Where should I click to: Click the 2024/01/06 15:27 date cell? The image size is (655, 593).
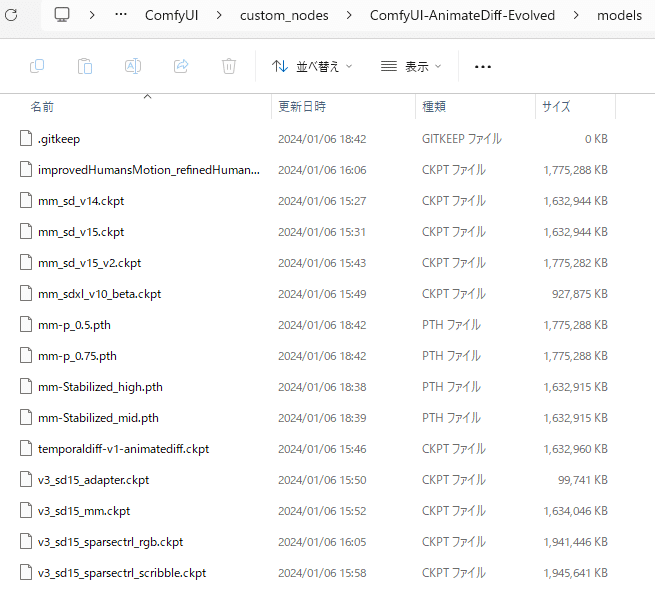[322, 201]
